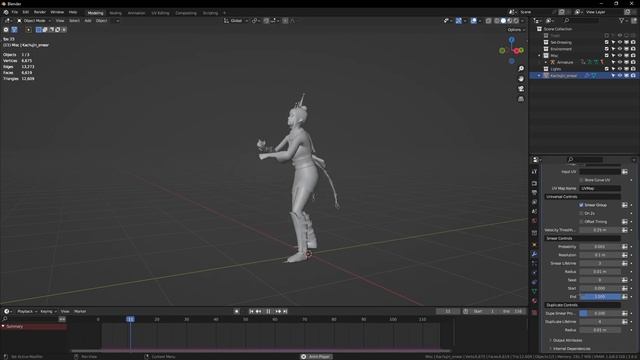Open the Modifier properties wrench tab

tap(534, 254)
